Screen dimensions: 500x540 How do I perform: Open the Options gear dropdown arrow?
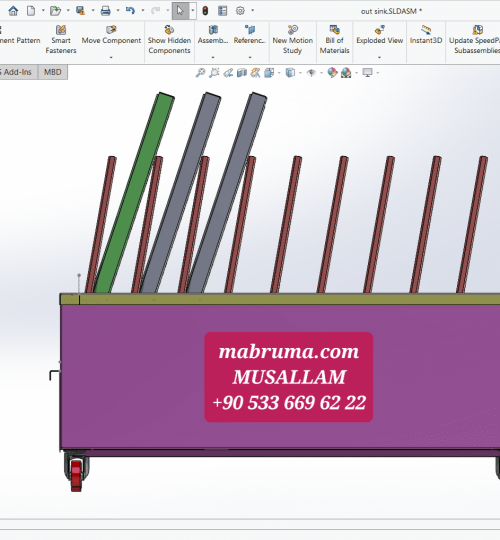tap(252, 11)
